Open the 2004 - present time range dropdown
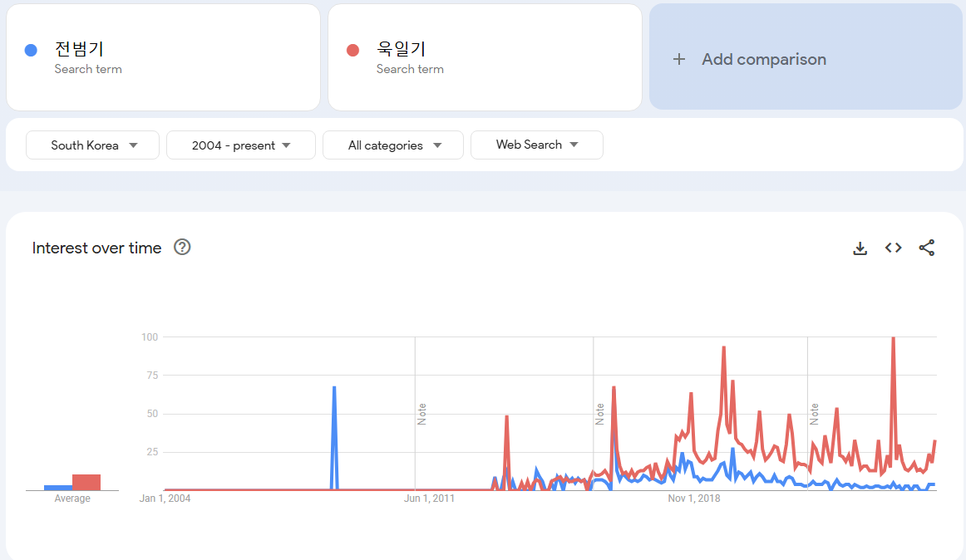Viewport: 966px width, 560px height. coord(241,145)
